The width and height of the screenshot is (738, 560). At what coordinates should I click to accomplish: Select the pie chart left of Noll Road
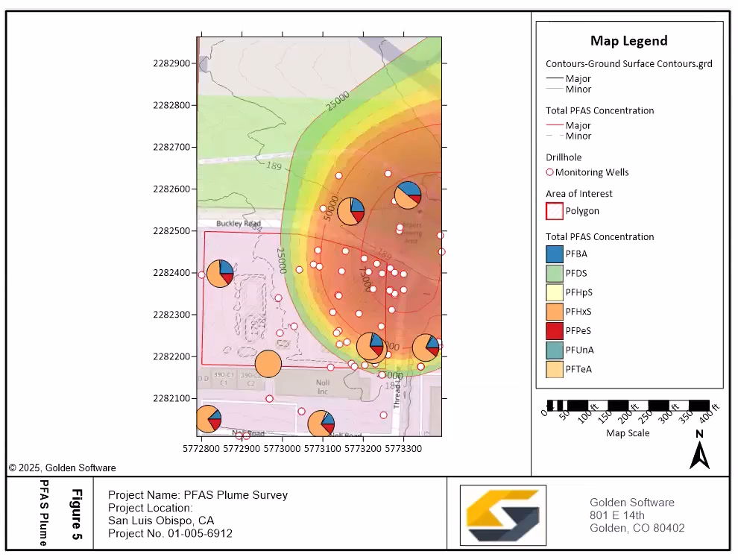pos(208,420)
